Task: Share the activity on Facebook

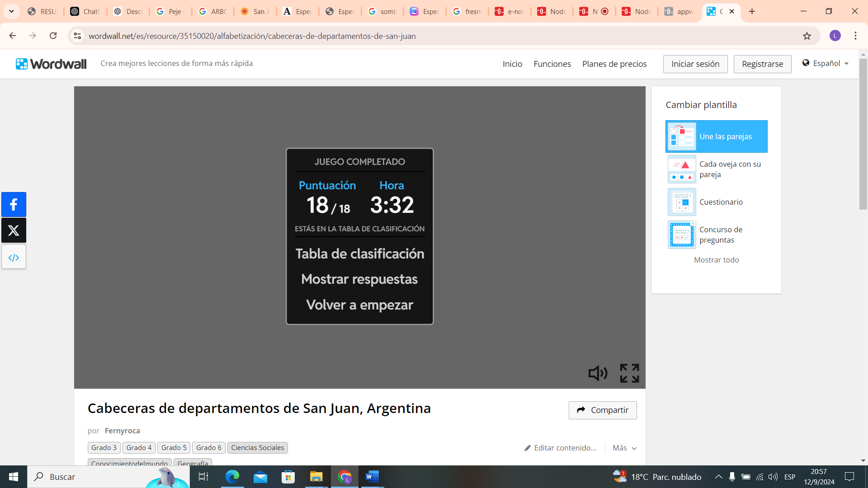Action: 14,205
